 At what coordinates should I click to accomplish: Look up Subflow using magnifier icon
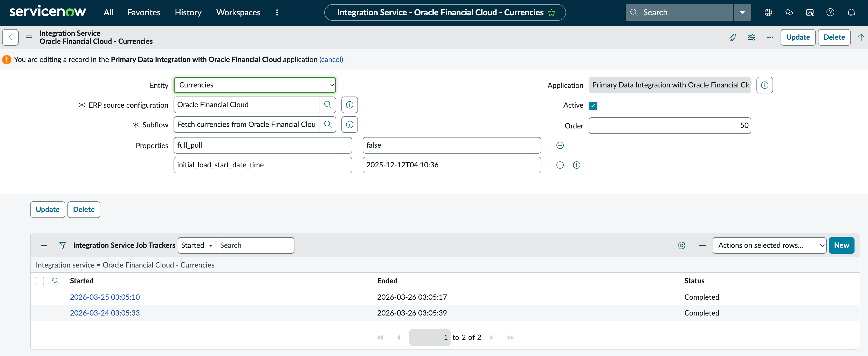(328, 124)
